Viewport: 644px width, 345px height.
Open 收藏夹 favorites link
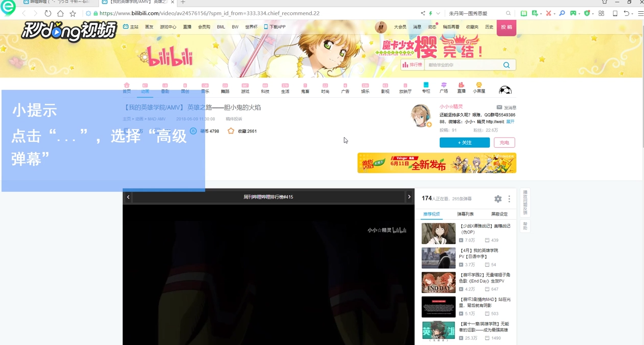(x=472, y=26)
